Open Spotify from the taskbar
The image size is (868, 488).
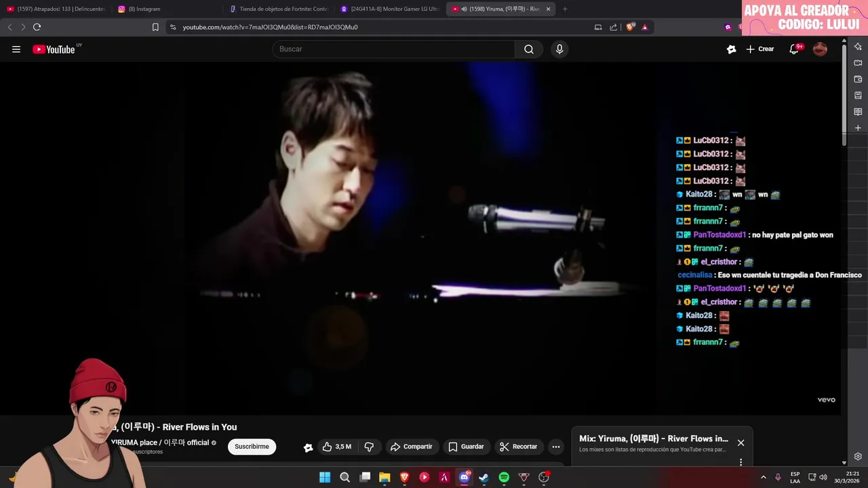[x=504, y=477]
